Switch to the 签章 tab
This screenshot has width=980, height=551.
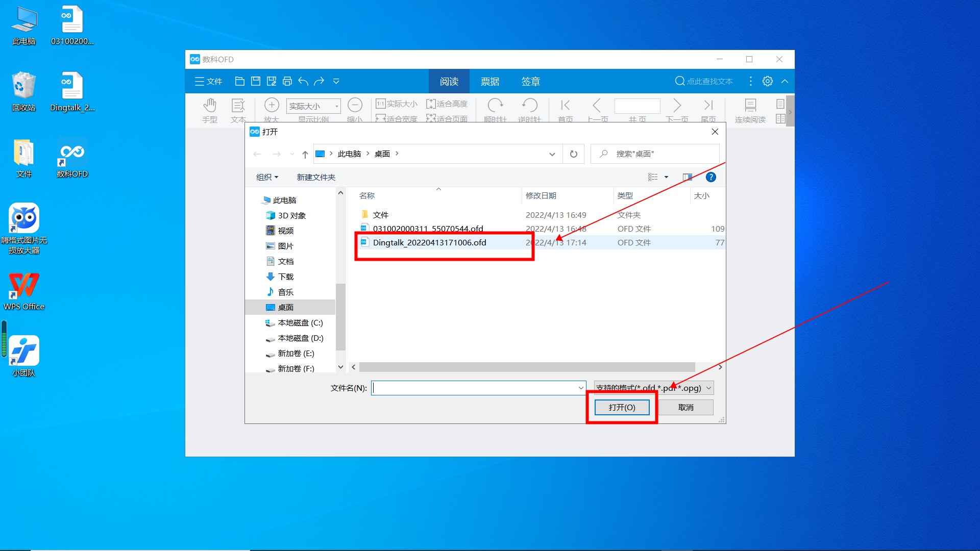click(530, 82)
